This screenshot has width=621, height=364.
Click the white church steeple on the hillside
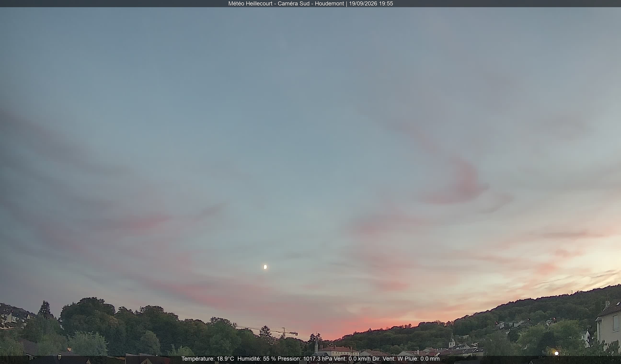point(452,341)
